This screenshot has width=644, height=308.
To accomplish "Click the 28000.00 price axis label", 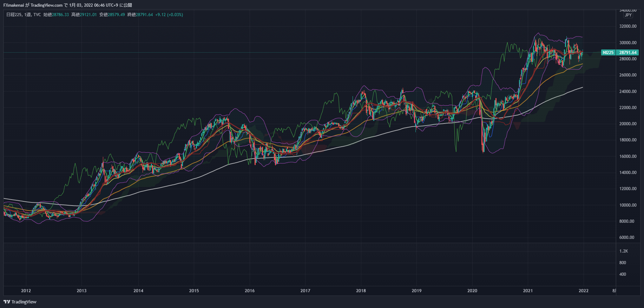I will (628, 59).
